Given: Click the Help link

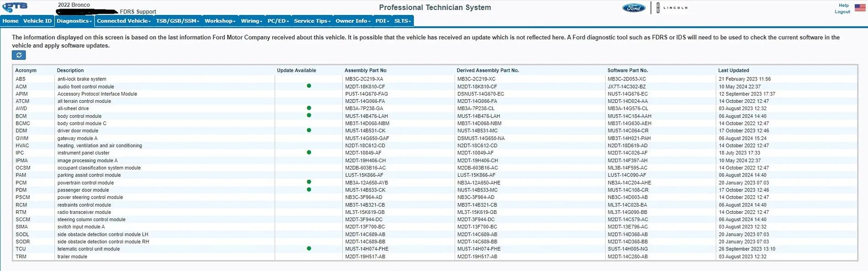Looking at the screenshot, I should tap(844, 5).
